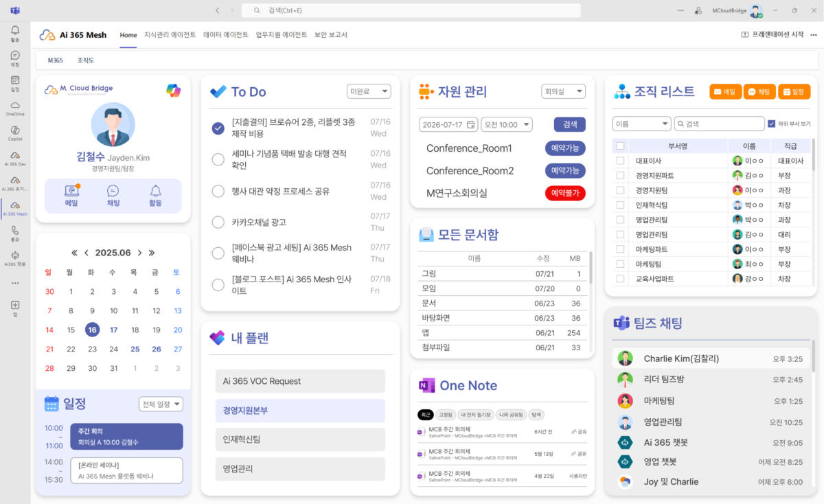
Task: Mark the 카카오채널 광고 task complete
Action: [x=218, y=222]
